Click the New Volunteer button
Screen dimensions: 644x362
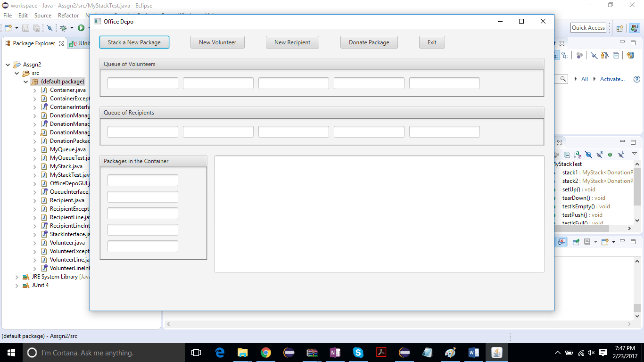(218, 42)
